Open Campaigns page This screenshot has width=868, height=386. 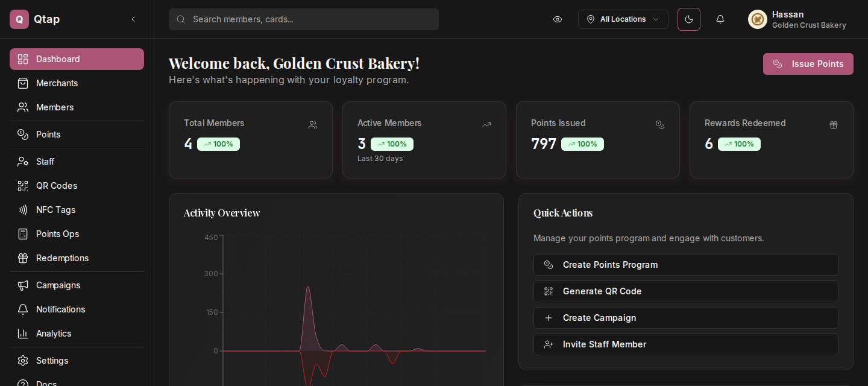coord(77,285)
